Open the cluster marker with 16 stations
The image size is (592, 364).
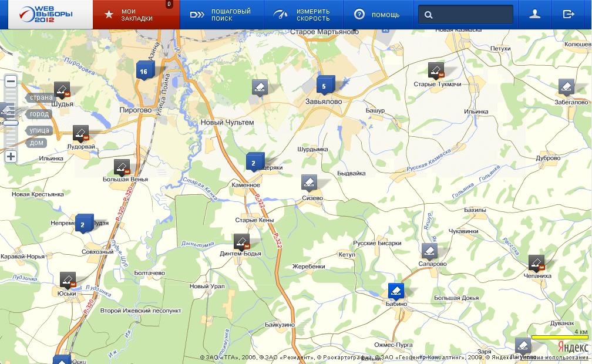point(144,70)
